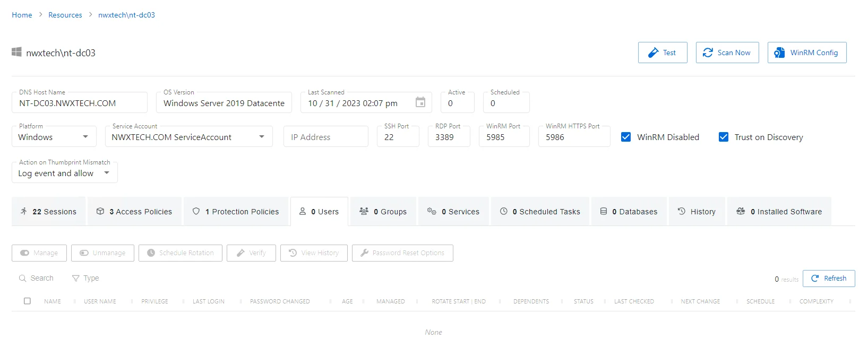Select the 1 Protection Policies tab
868x339 pixels.
pyautogui.click(x=236, y=212)
